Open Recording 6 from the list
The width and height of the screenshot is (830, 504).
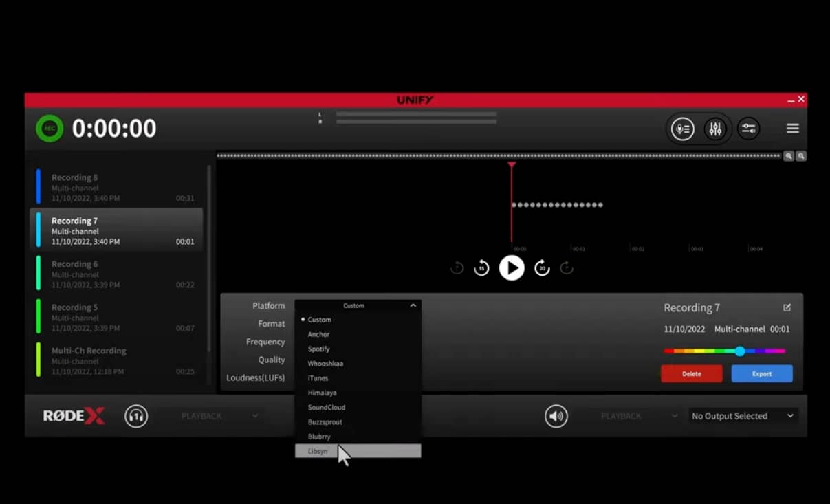tap(116, 274)
